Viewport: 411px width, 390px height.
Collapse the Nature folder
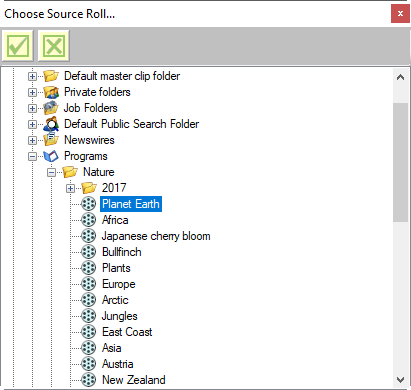(51, 172)
